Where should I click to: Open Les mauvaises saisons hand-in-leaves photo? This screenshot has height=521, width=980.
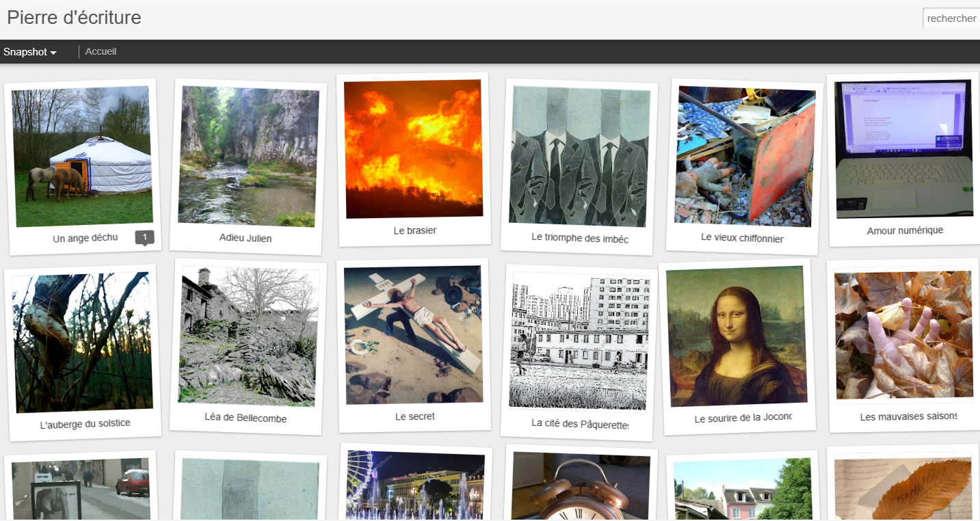coord(904,334)
